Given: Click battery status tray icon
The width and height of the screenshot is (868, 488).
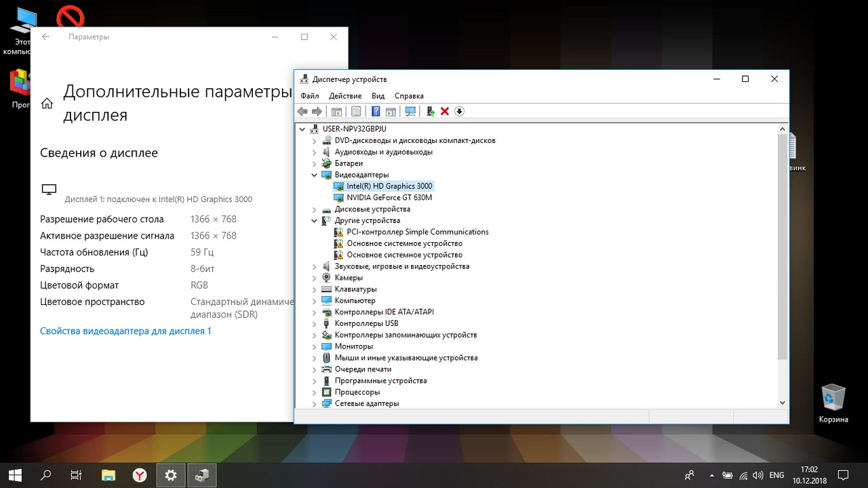Looking at the screenshot, I should coord(727,475).
